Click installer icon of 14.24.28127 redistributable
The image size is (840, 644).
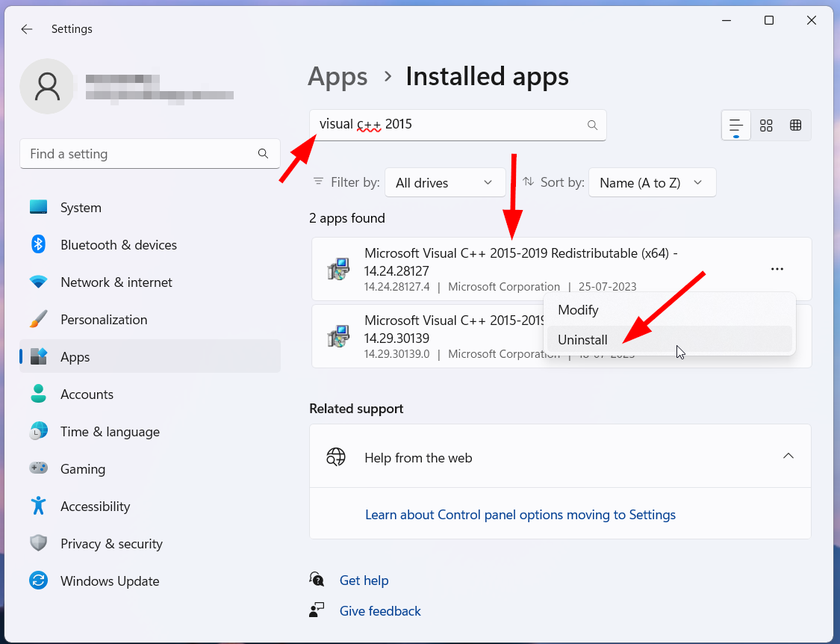click(x=338, y=269)
